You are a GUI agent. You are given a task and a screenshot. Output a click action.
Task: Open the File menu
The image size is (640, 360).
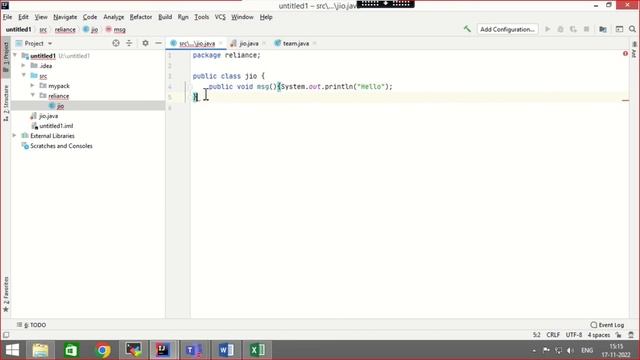(x=7, y=17)
